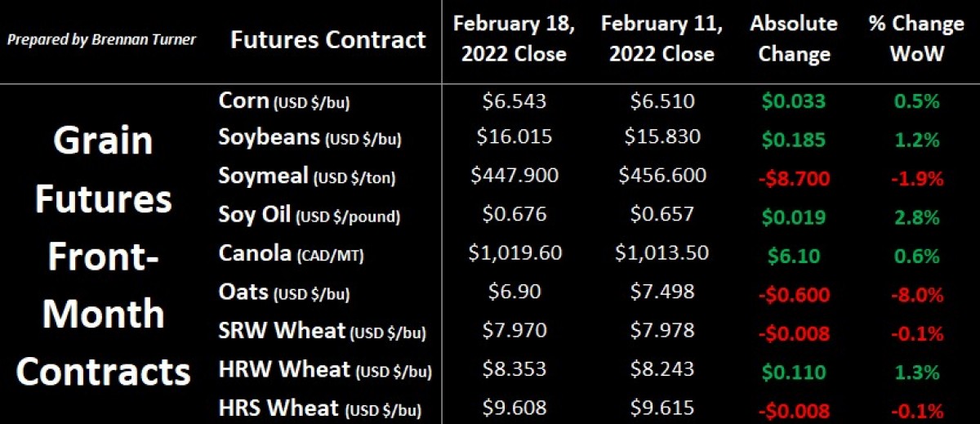Click the % Change WoW header
The height and width of the screenshot is (424, 980).
click(915, 39)
